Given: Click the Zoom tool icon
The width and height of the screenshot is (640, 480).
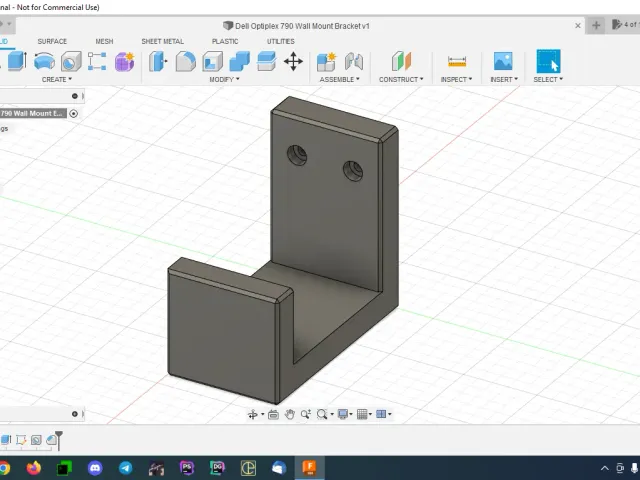Looking at the screenshot, I should 306,415.
